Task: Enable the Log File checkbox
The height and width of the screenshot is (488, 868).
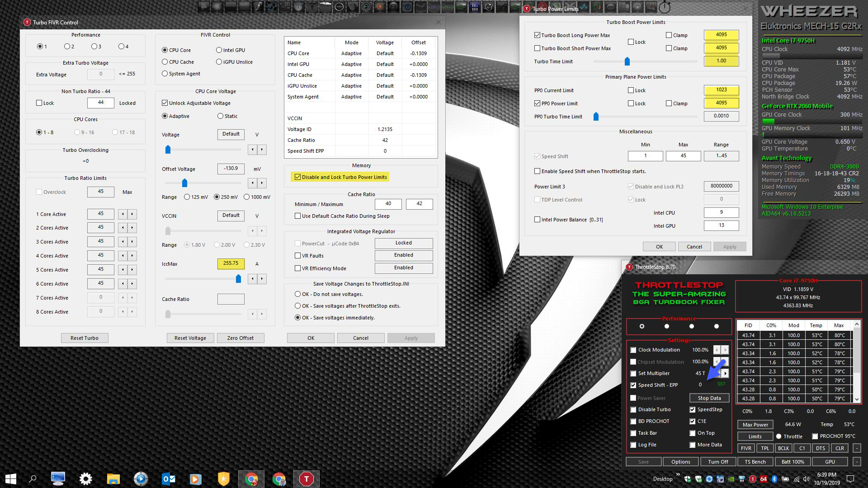Action: coord(633,445)
